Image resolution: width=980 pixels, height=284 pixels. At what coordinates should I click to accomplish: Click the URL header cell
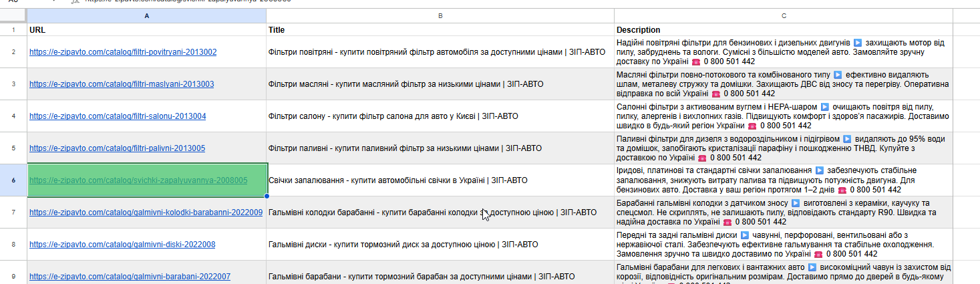coord(146,30)
